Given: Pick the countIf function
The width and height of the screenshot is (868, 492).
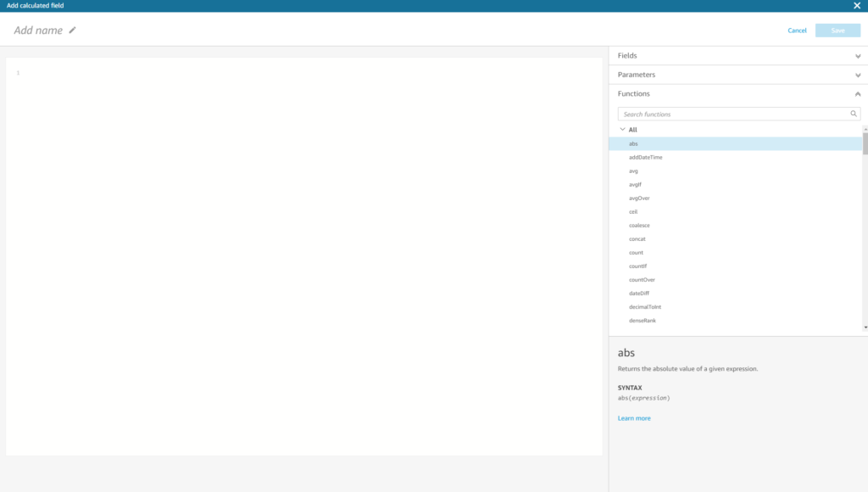Looking at the screenshot, I should coord(637,266).
